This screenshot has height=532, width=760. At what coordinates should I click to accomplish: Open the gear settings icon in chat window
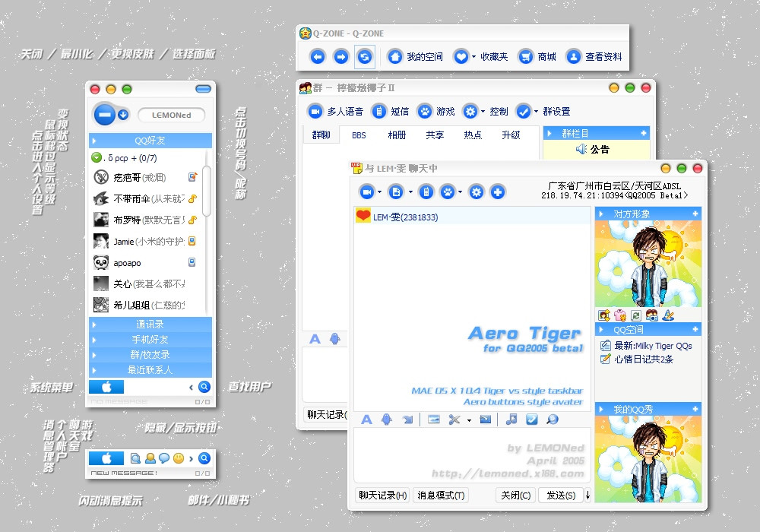pyautogui.click(x=477, y=192)
